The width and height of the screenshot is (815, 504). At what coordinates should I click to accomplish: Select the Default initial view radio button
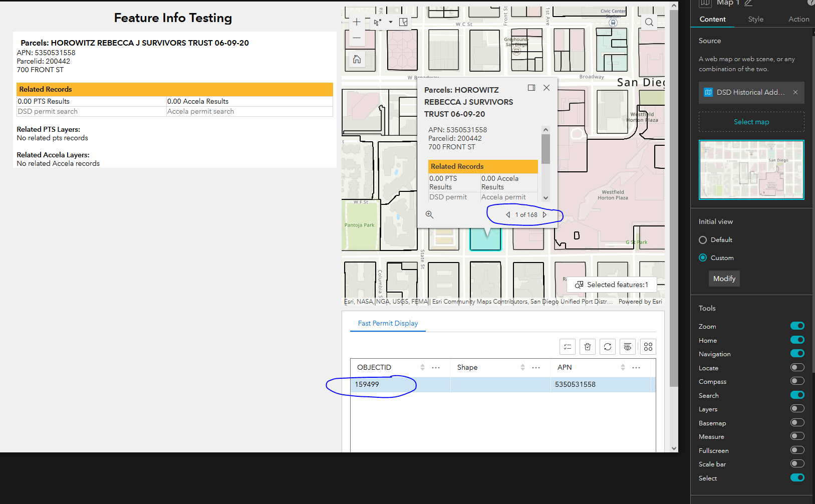point(703,239)
